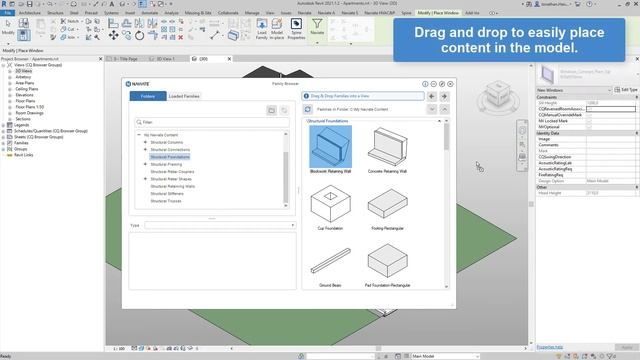The width and height of the screenshot is (640, 360).
Task: Collapse the My Naviate Content root node
Action: click(139, 135)
